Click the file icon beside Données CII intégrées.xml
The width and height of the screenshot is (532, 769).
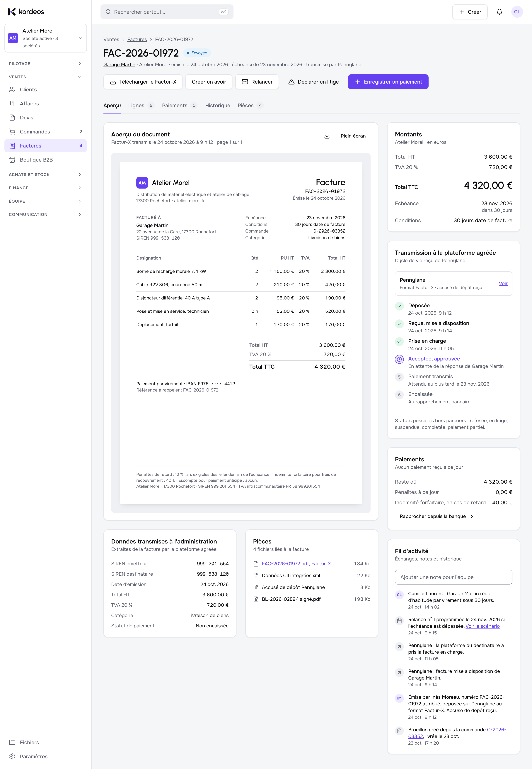coord(256,576)
